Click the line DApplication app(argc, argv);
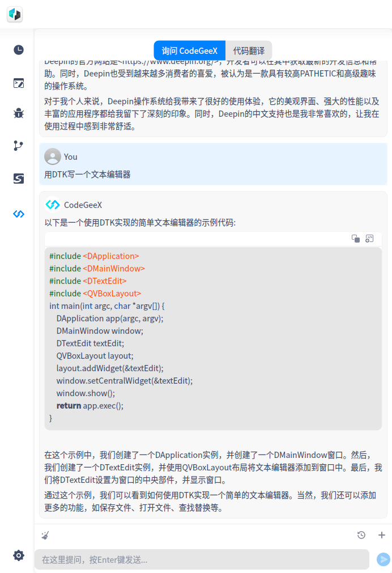This screenshot has height=573, width=392. tap(110, 319)
